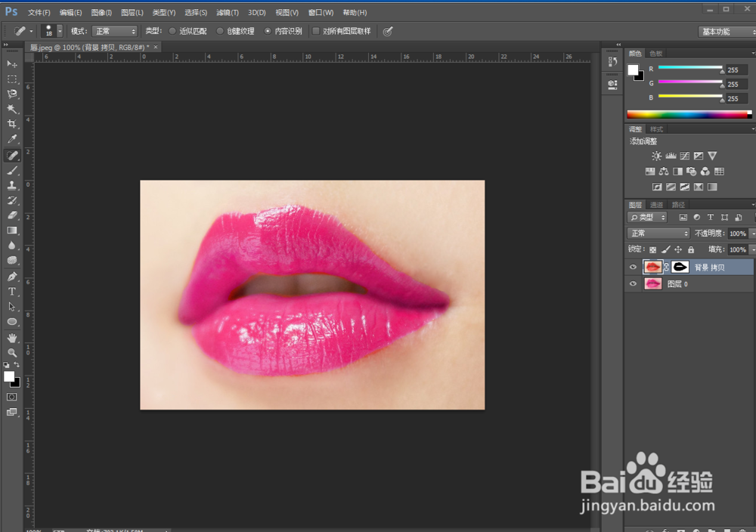The width and height of the screenshot is (756, 532).
Task: Select 内容识别 radio option
Action: 268,31
